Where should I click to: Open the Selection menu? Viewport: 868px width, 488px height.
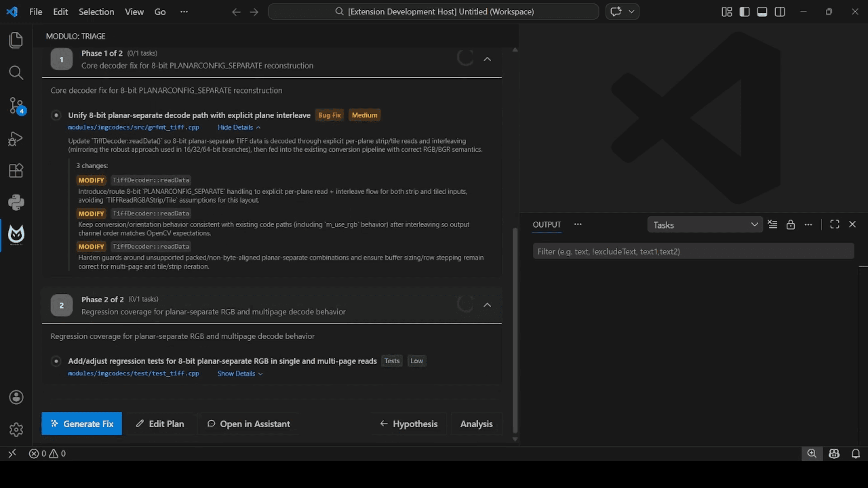96,12
